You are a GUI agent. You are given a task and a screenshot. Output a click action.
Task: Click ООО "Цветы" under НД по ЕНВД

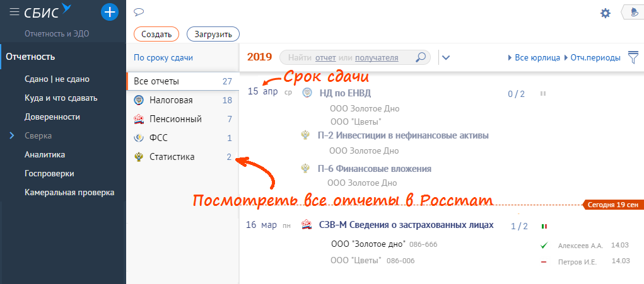click(356, 122)
